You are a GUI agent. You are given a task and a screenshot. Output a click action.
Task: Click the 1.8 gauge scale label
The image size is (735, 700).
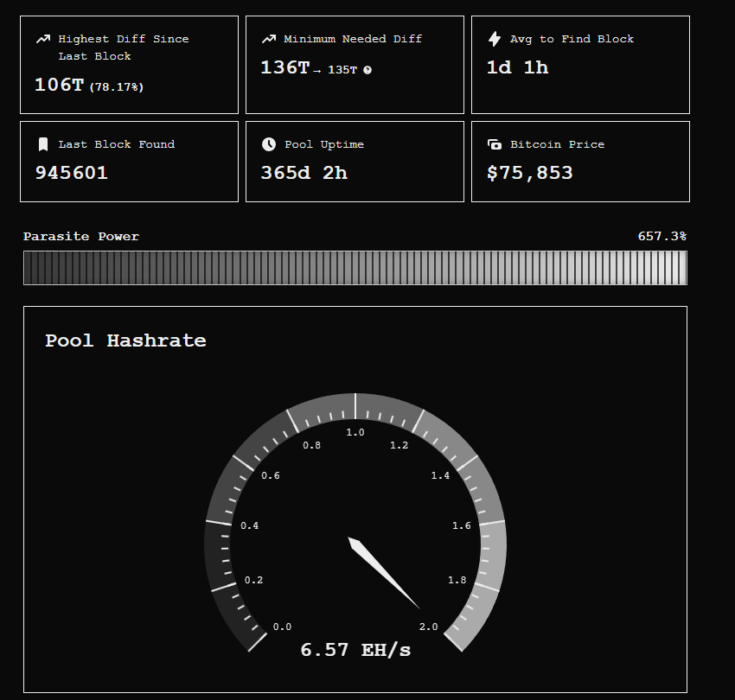(457, 580)
